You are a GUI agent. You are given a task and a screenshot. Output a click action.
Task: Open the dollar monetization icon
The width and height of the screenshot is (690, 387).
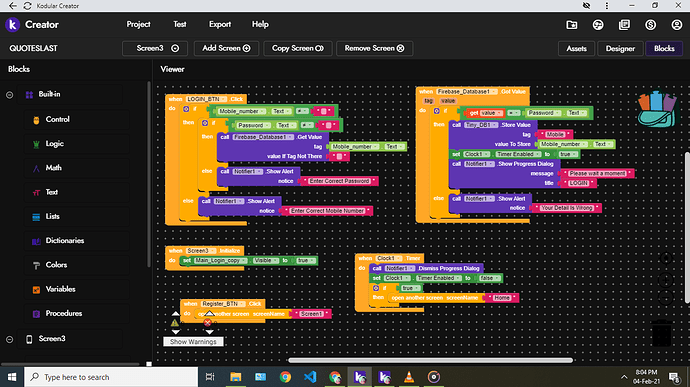click(650, 25)
